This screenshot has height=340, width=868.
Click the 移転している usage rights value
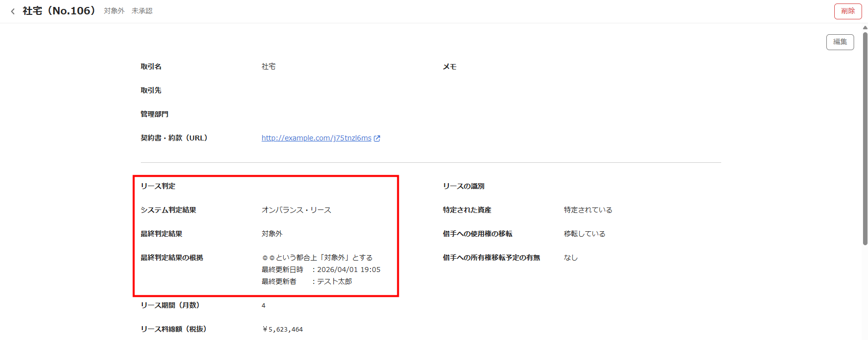pos(584,234)
